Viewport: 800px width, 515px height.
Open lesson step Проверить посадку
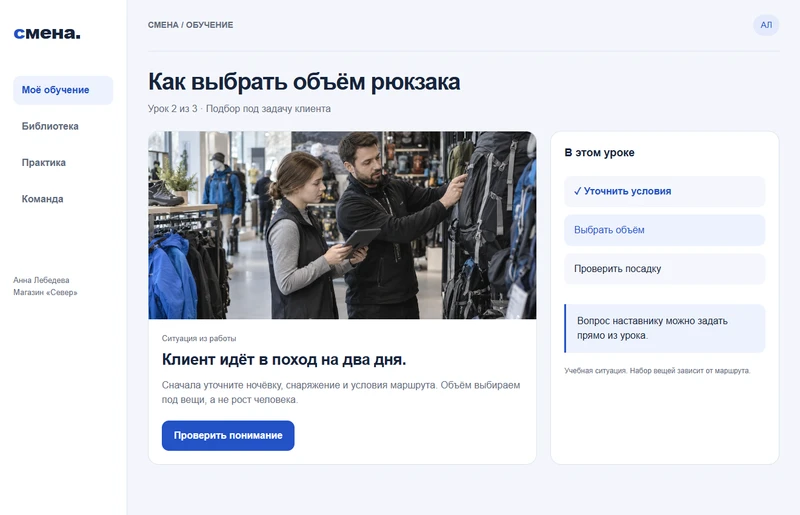664,269
